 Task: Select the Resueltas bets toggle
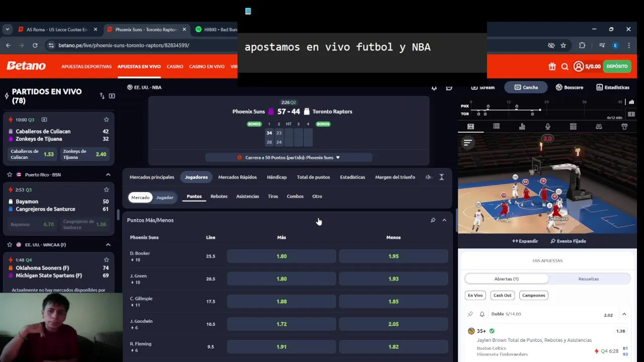pyautogui.click(x=589, y=279)
